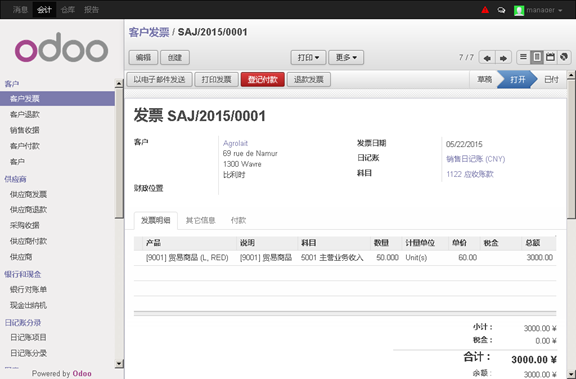Open the 仓库 top menu

tap(68, 10)
